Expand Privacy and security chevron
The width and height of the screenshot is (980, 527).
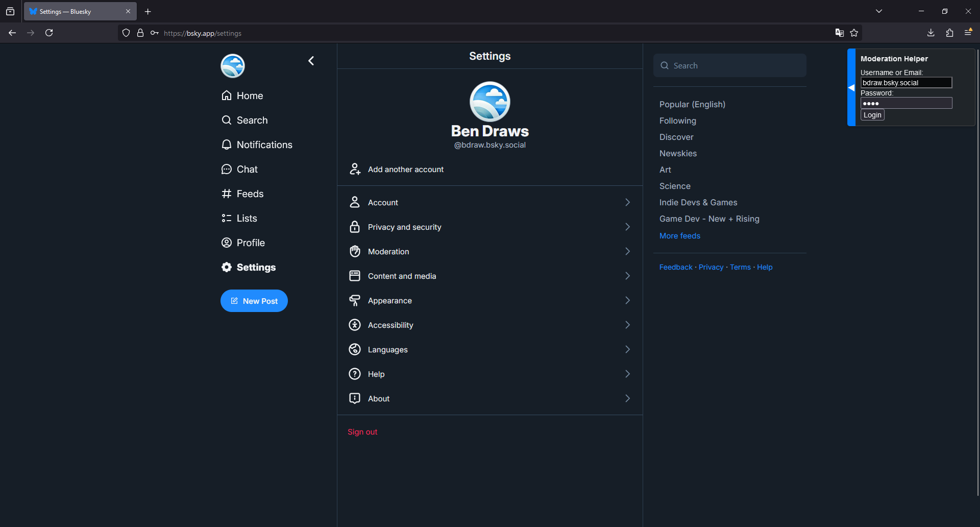coord(627,227)
